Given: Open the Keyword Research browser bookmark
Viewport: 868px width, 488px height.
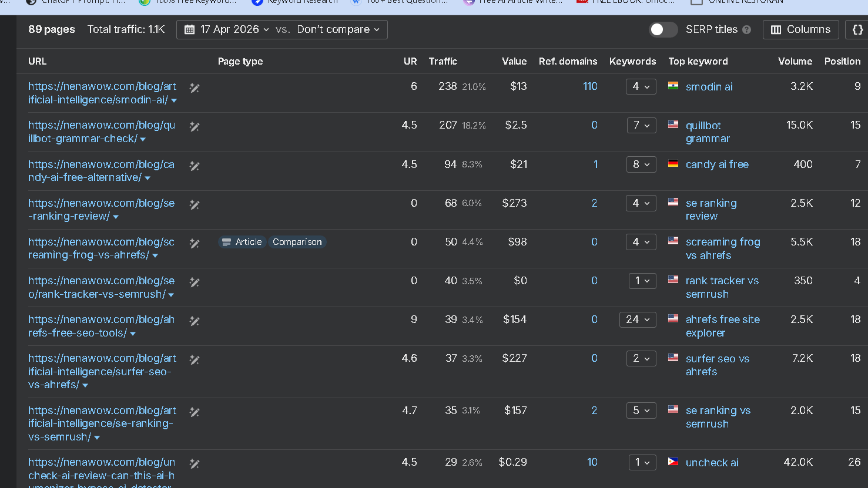Looking at the screenshot, I should (295, 2).
